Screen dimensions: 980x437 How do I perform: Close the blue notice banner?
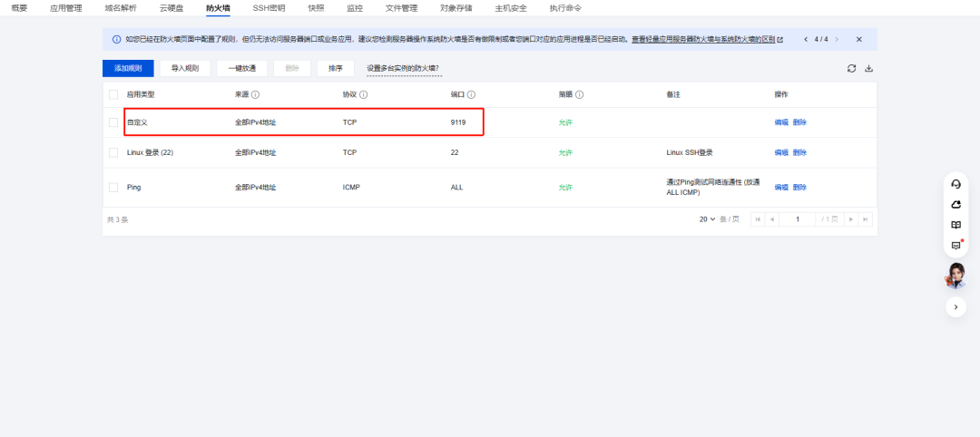858,39
